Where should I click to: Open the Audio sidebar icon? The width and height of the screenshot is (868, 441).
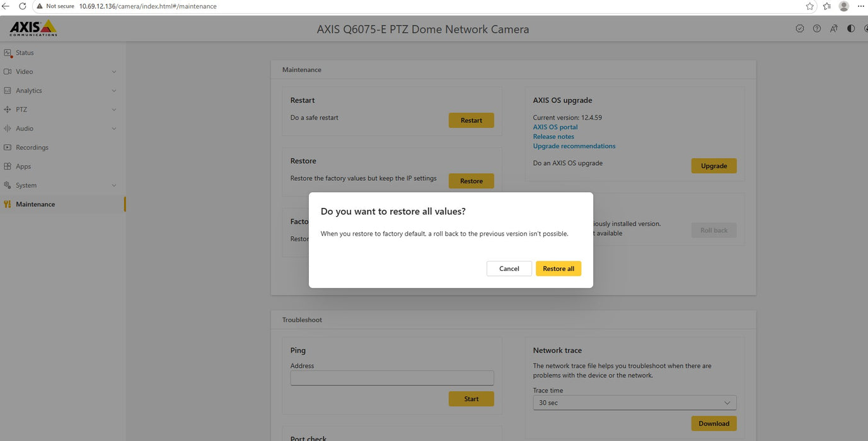8,129
